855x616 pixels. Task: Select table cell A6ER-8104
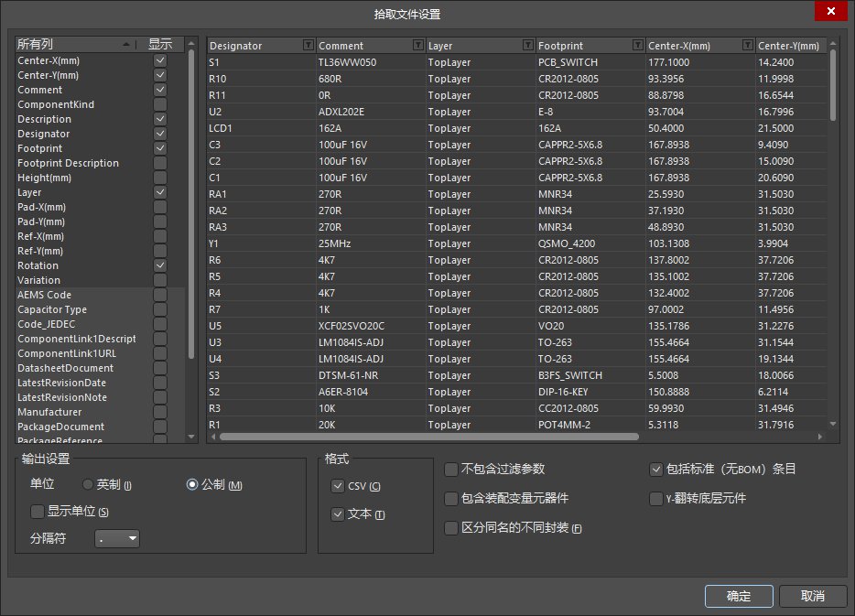click(371, 392)
